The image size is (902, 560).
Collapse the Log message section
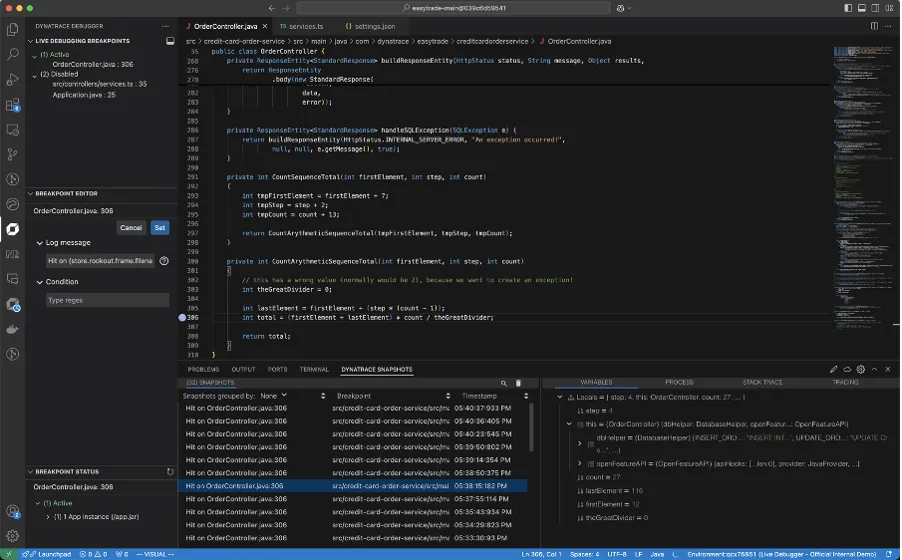(40, 243)
